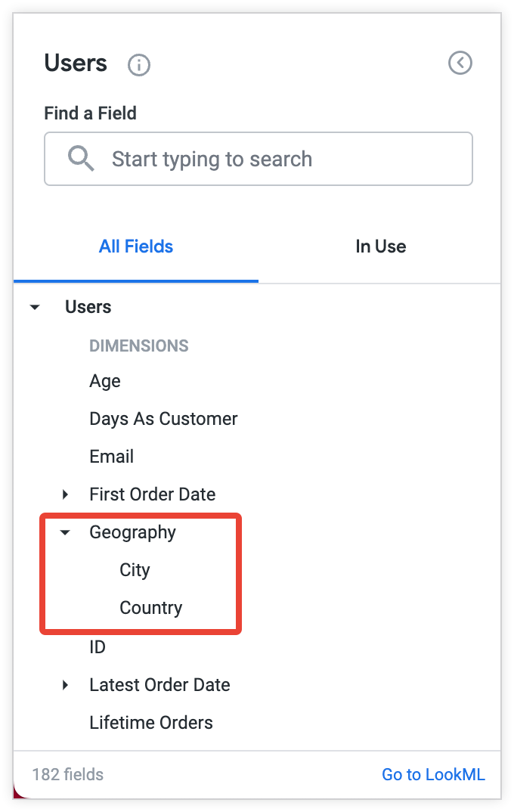The image size is (514, 812).
Task: Expand the First Order Date group
Action: [x=64, y=494]
